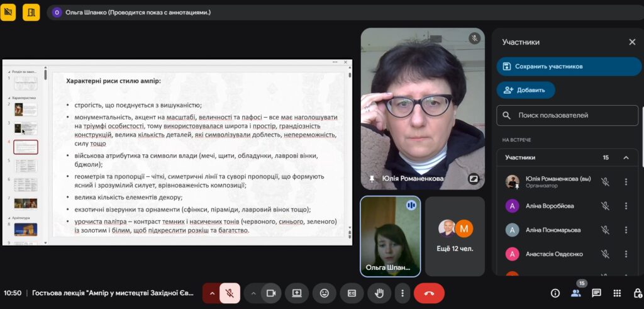This screenshot has height=309, width=644.
Task: Click the present screen icon
Action: (x=297, y=293)
